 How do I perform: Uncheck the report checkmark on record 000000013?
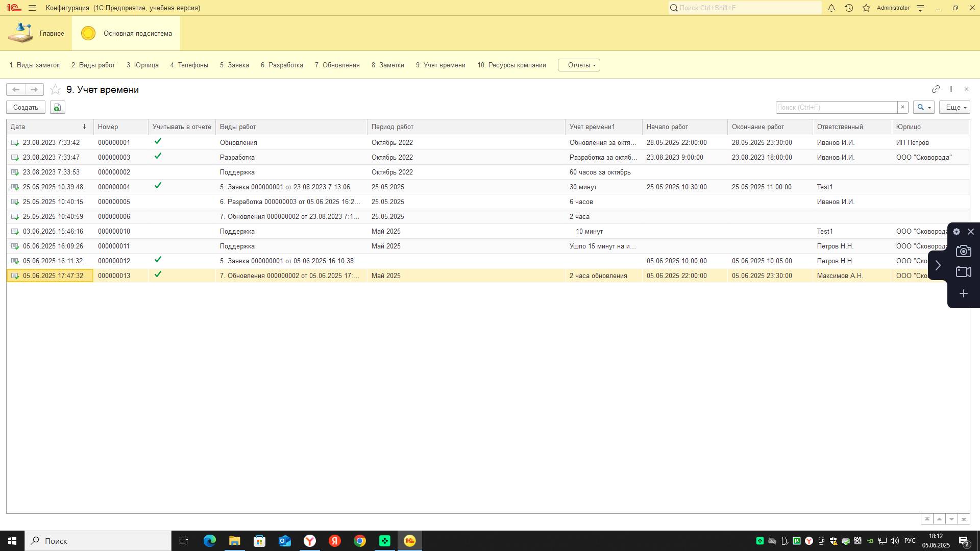[158, 274]
